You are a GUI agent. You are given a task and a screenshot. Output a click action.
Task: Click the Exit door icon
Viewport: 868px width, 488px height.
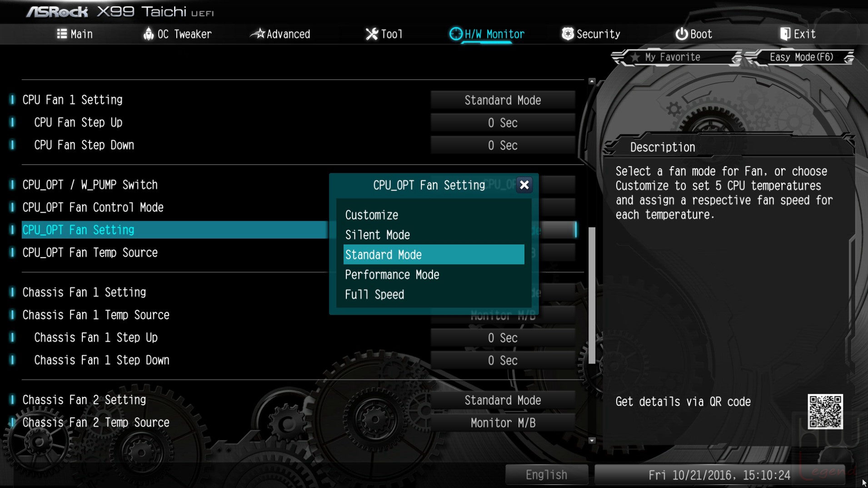pyautogui.click(x=785, y=34)
